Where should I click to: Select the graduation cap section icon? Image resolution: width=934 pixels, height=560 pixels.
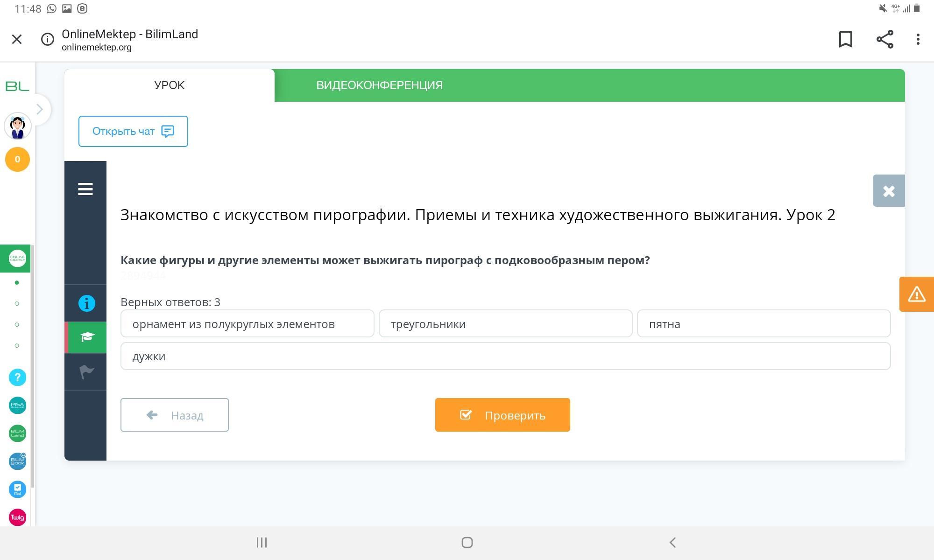[x=87, y=337]
